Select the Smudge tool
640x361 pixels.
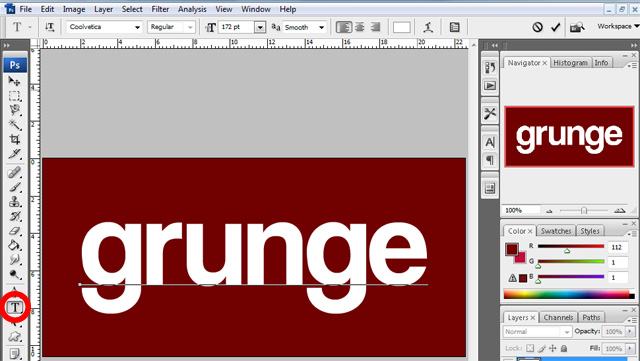click(x=14, y=260)
